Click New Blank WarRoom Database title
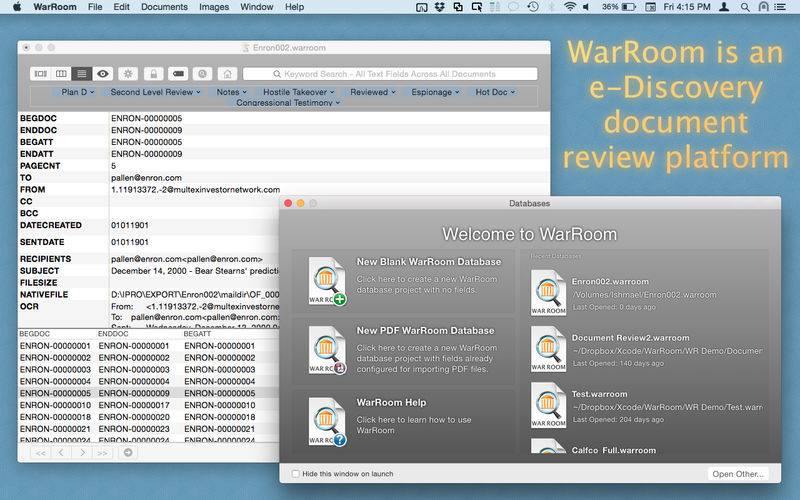The height and width of the screenshot is (500, 800). [429, 262]
